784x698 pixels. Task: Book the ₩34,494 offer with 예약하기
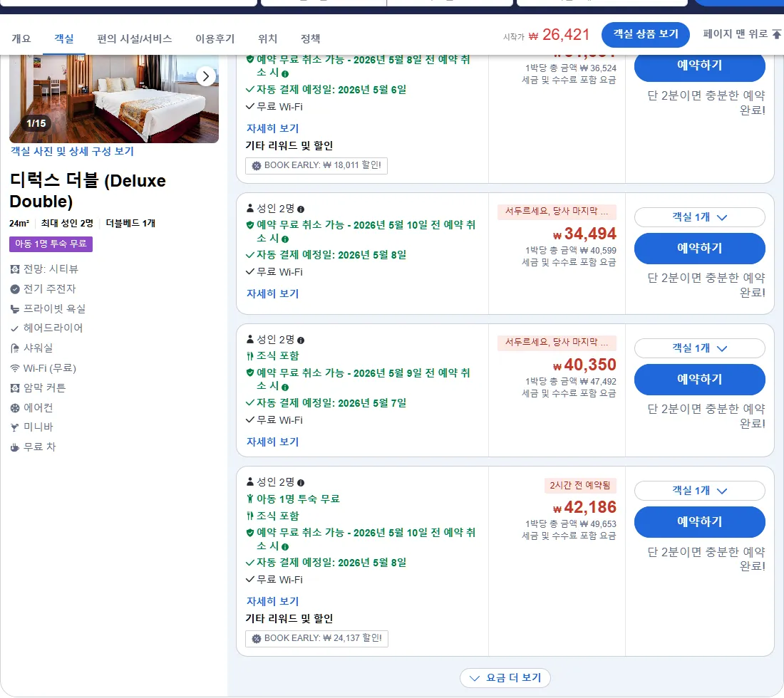(x=699, y=249)
